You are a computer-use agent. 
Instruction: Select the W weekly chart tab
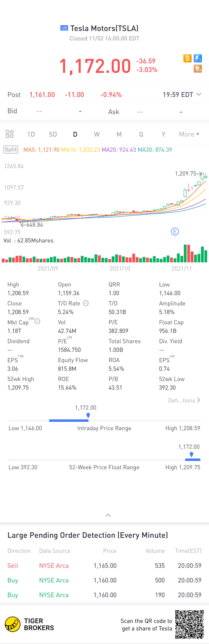97,134
